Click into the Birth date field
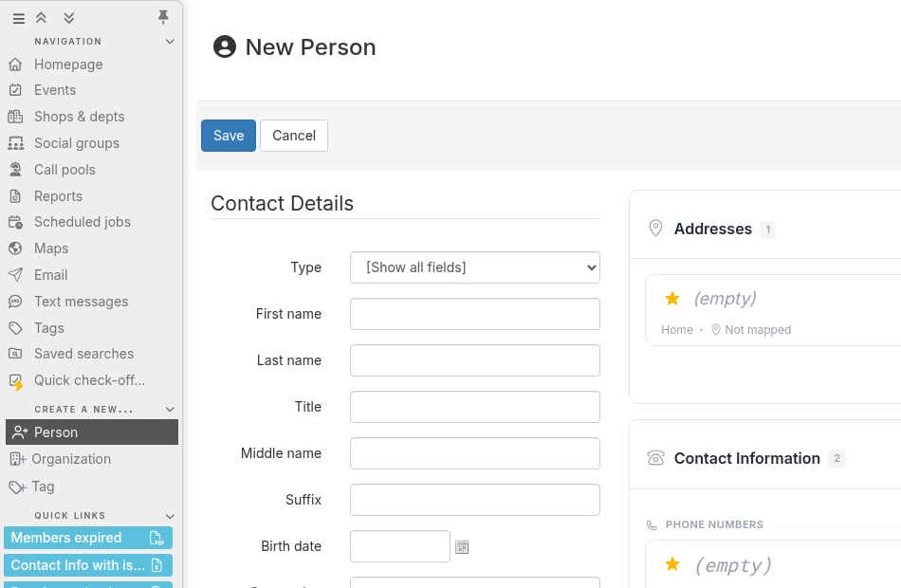 400,546
